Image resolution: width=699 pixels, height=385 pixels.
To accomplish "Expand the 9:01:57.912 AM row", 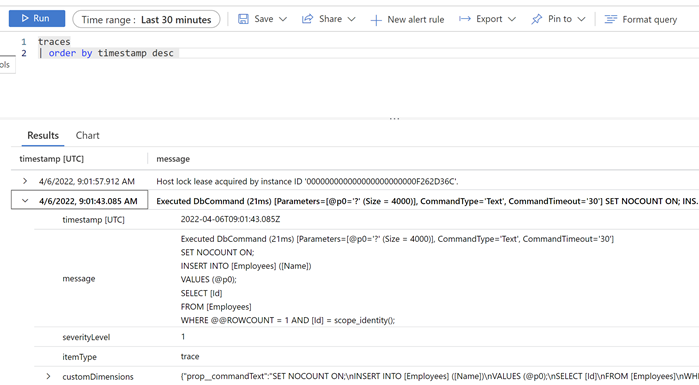I will (x=25, y=181).
